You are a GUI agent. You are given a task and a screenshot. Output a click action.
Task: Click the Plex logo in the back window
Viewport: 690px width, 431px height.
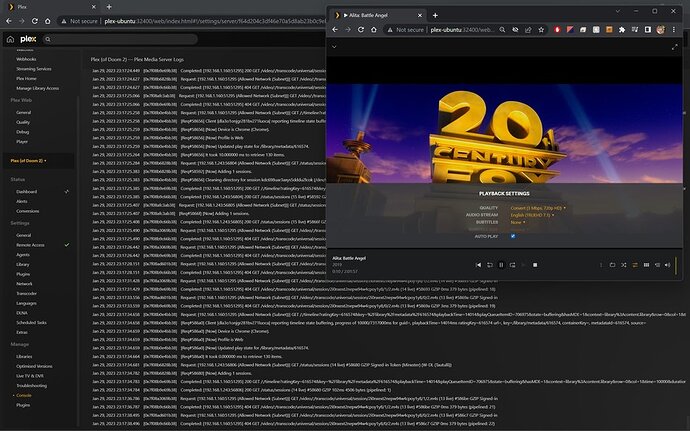click(28, 39)
